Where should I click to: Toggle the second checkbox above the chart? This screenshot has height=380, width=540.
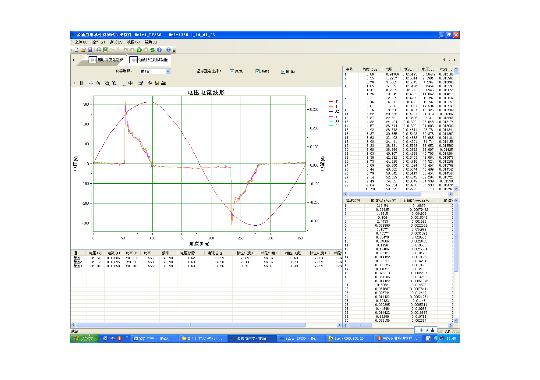257,71
